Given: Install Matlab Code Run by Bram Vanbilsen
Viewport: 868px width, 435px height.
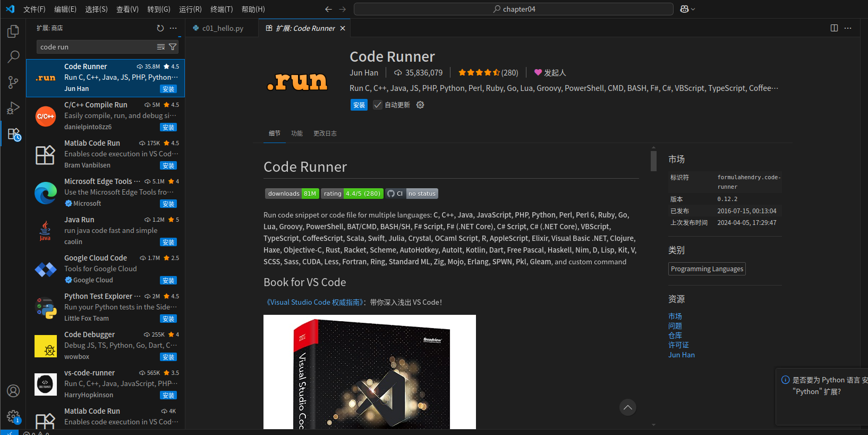Looking at the screenshot, I should (168, 165).
